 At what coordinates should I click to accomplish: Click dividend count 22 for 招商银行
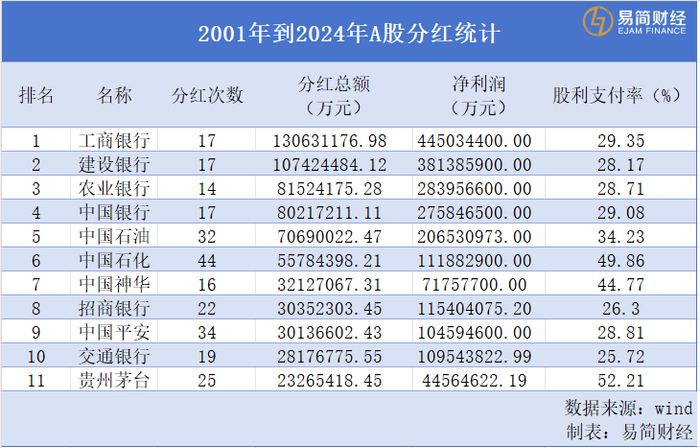click(x=207, y=309)
